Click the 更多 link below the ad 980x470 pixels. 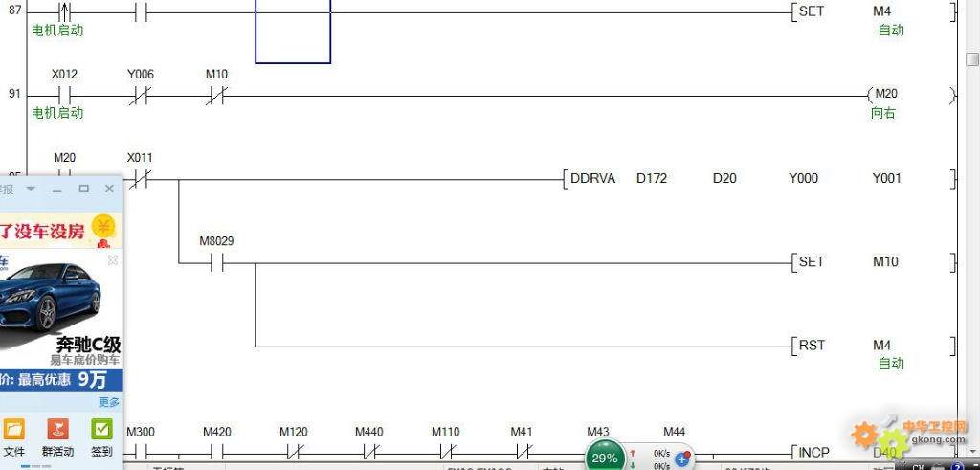click(109, 402)
